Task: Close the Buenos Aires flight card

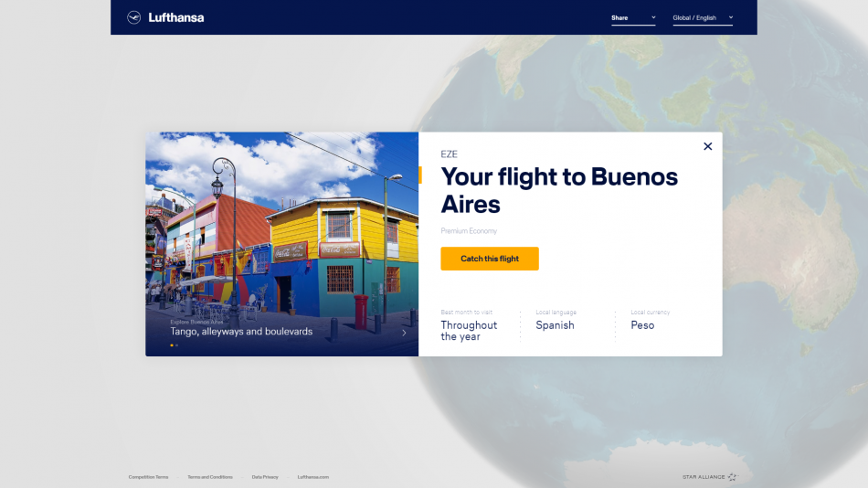Action: click(x=707, y=146)
